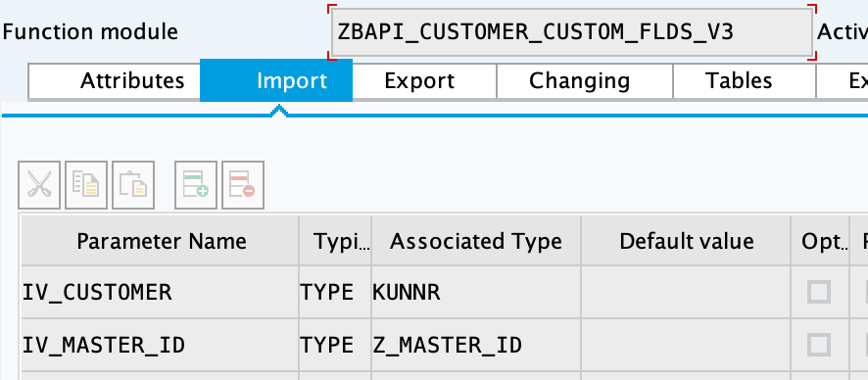The height and width of the screenshot is (380, 868).
Task: Select the Import tab
Action: [276, 80]
